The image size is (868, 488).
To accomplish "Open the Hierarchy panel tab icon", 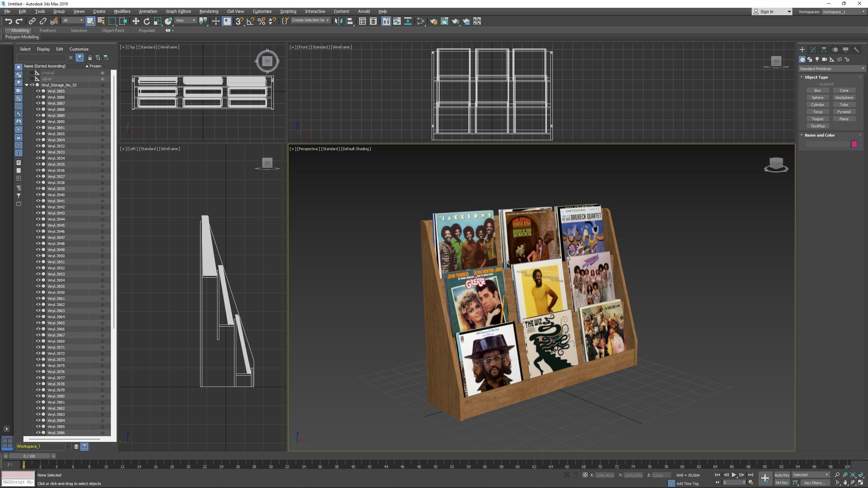I will pos(824,49).
